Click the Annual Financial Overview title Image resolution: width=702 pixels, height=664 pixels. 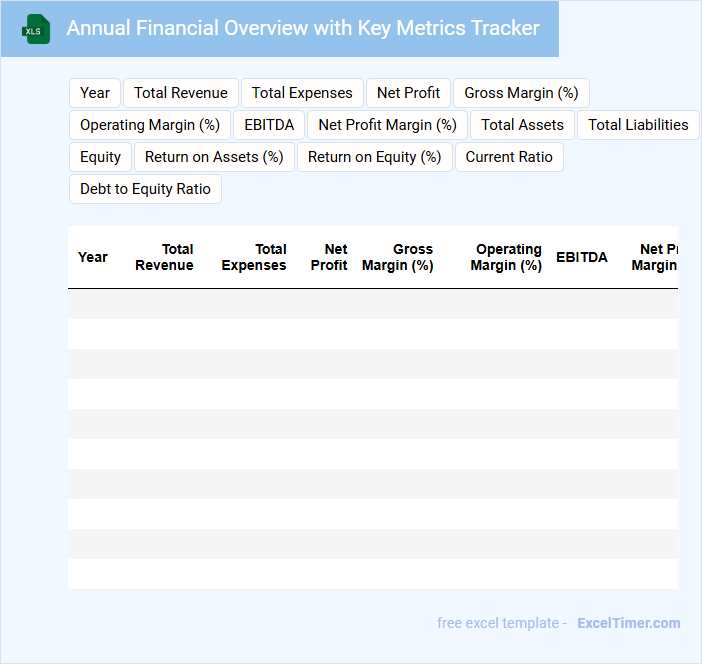[303, 28]
